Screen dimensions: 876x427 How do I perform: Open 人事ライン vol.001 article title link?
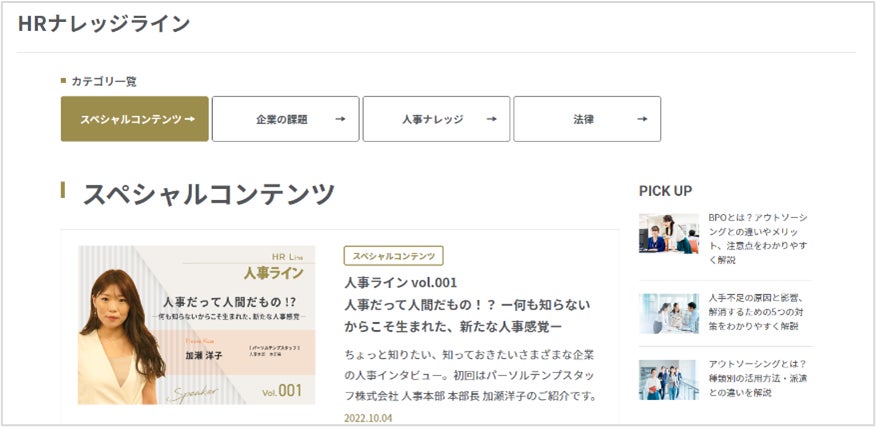(x=467, y=306)
